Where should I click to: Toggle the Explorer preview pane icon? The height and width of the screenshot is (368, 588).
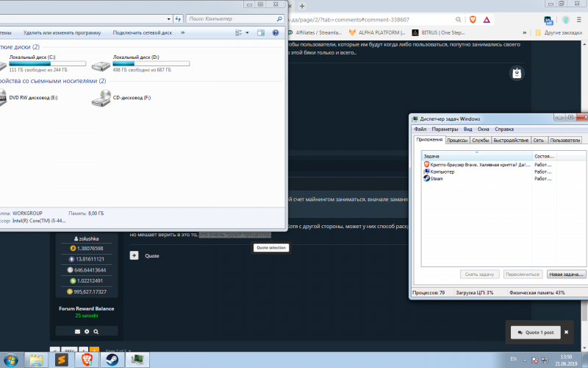click(x=261, y=32)
